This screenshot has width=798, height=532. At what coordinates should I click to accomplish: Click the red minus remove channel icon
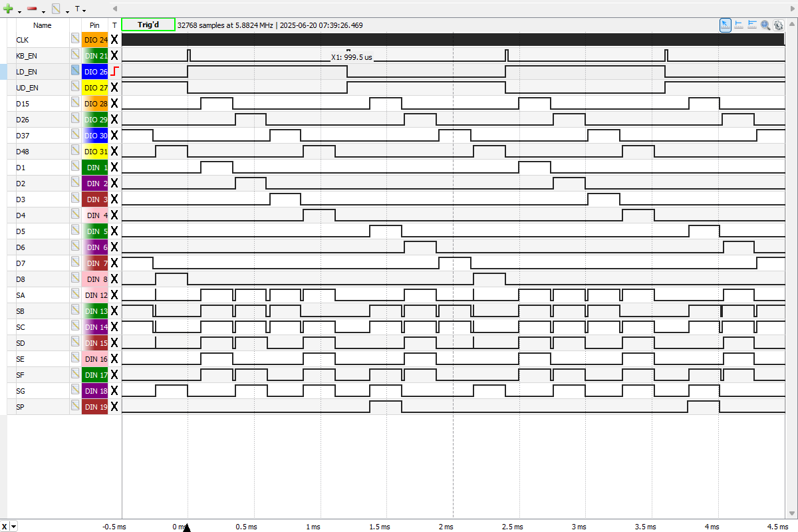click(x=32, y=9)
